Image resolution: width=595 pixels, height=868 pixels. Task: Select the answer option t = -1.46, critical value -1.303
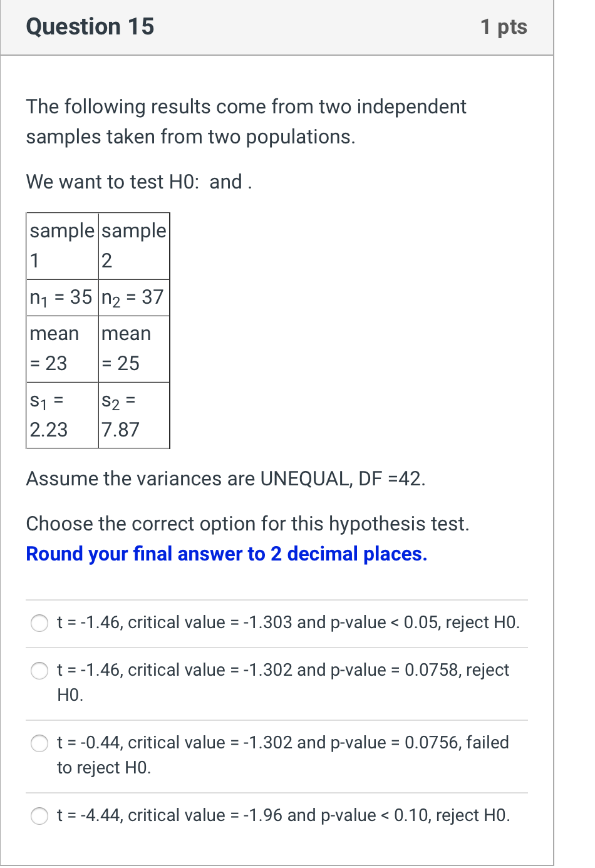39,623
